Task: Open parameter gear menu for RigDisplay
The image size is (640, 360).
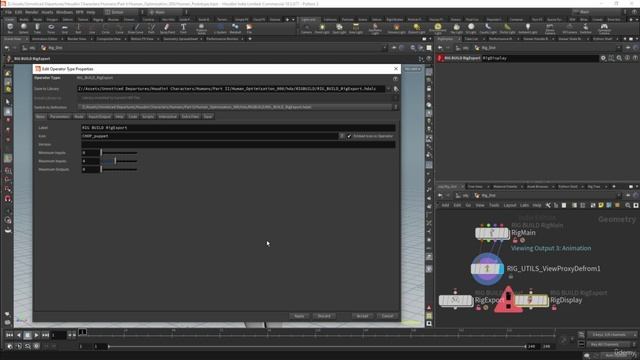Action: point(603,58)
